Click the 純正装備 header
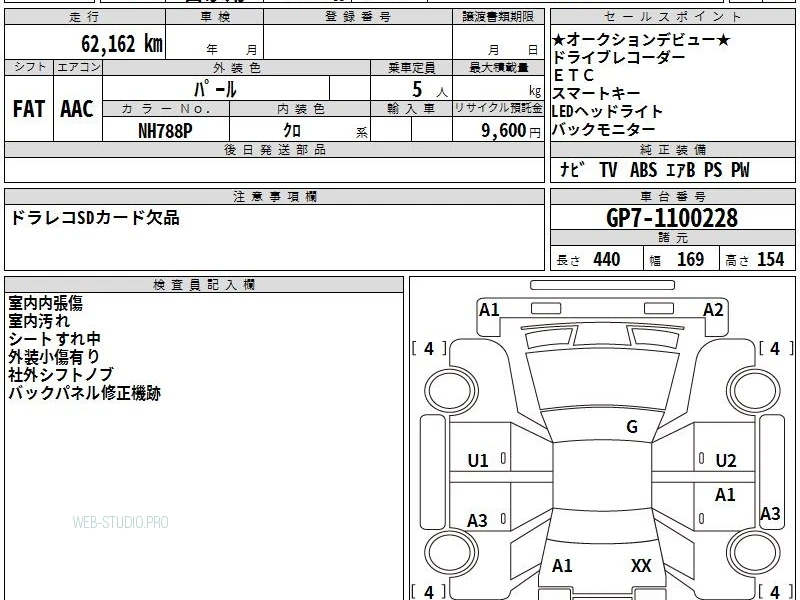800x600 pixels. tap(673, 149)
